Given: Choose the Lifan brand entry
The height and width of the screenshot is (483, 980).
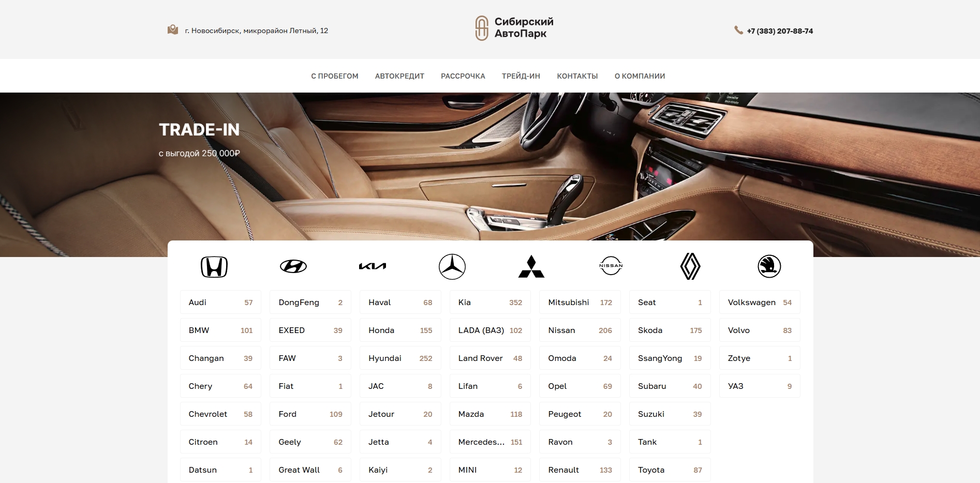Looking at the screenshot, I should click(490, 386).
